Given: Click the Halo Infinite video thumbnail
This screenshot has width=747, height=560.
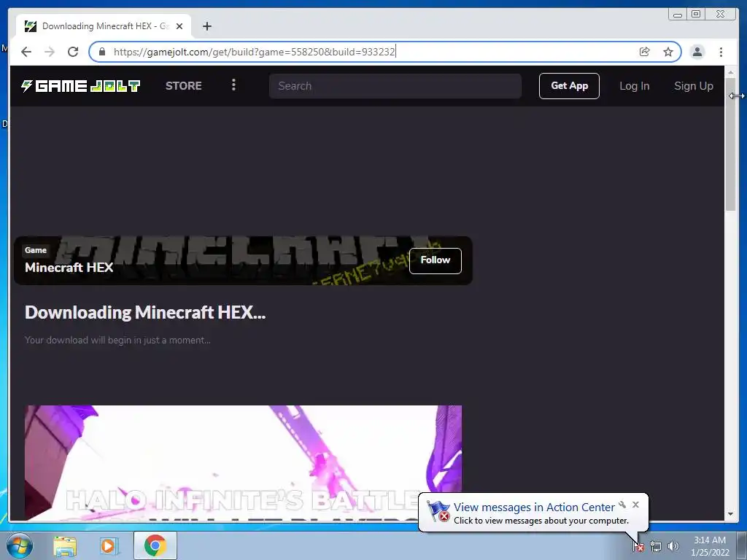Looking at the screenshot, I should click(243, 462).
